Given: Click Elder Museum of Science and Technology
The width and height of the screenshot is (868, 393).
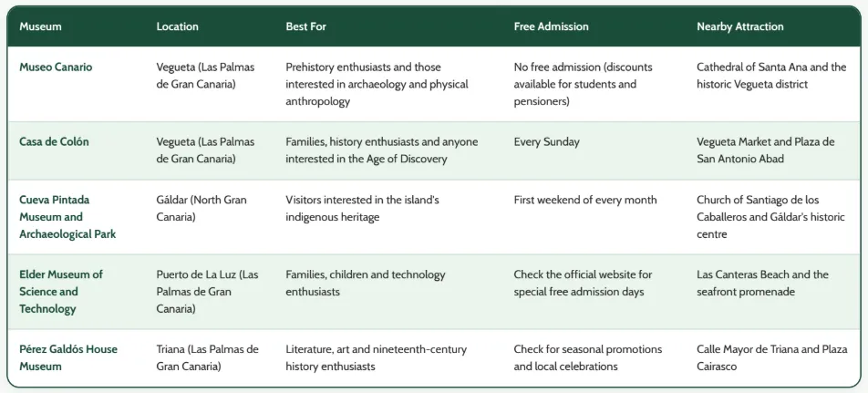Looking at the screenshot, I should coord(61,292).
